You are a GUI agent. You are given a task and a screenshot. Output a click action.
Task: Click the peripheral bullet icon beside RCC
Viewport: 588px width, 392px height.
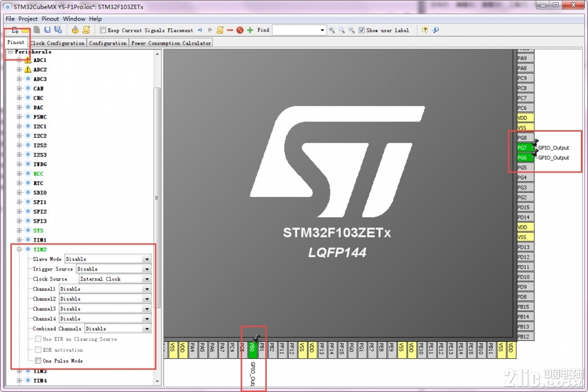point(28,174)
